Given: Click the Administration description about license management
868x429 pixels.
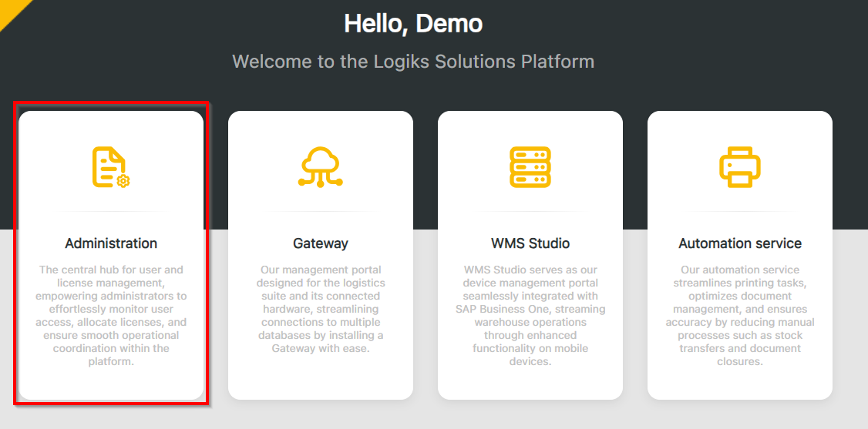Looking at the screenshot, I should [x=111, y=316].
